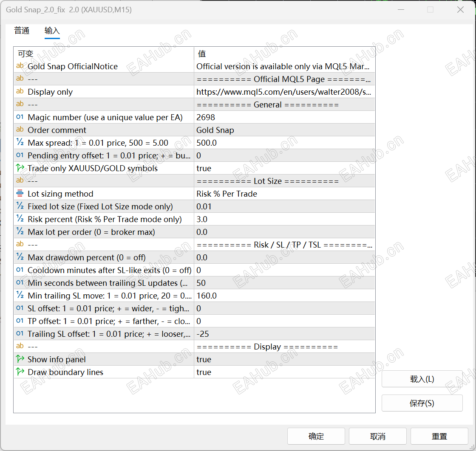Click the integer icon beside Cooldown minutes

pos(20,270)
